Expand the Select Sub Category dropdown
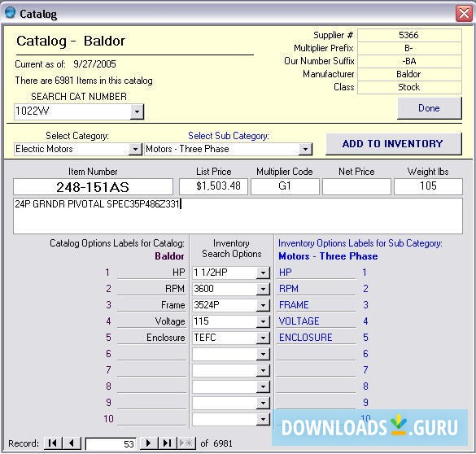The width and height of the screenshot is (476, 454). [305, 150]
